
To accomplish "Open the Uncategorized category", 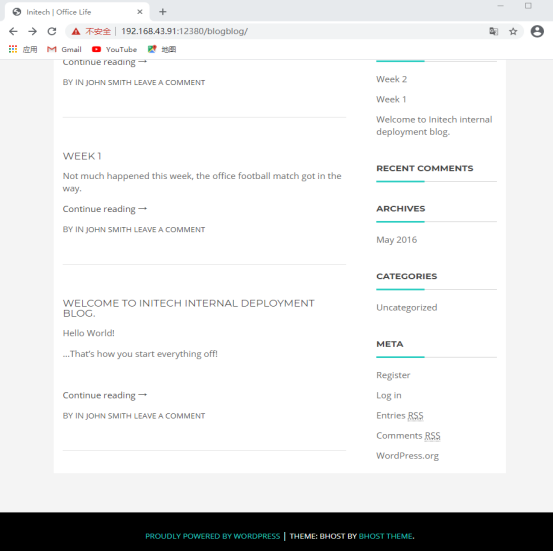I will (x=407, y=308).
